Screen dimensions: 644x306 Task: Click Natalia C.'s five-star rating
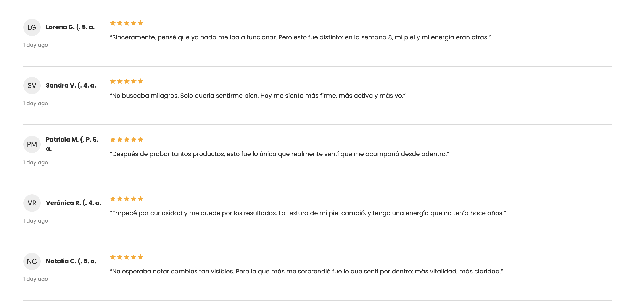click(127, 257)
